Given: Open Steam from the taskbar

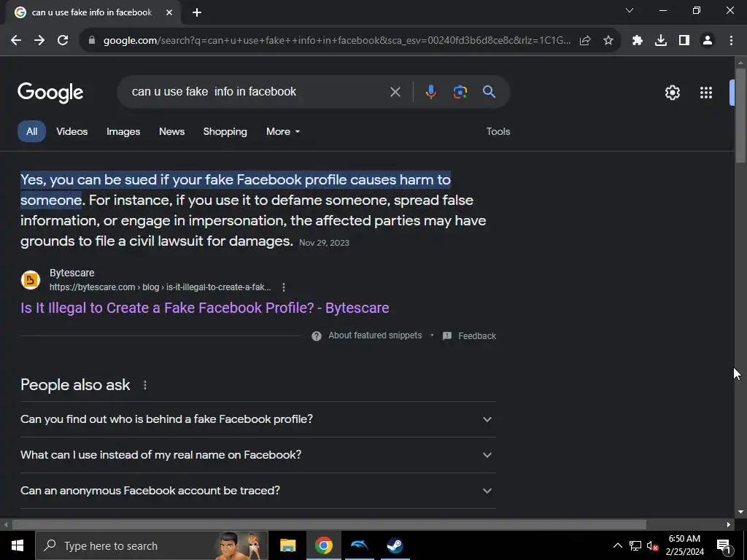Looking at the screenshot, I should (395, 545).
